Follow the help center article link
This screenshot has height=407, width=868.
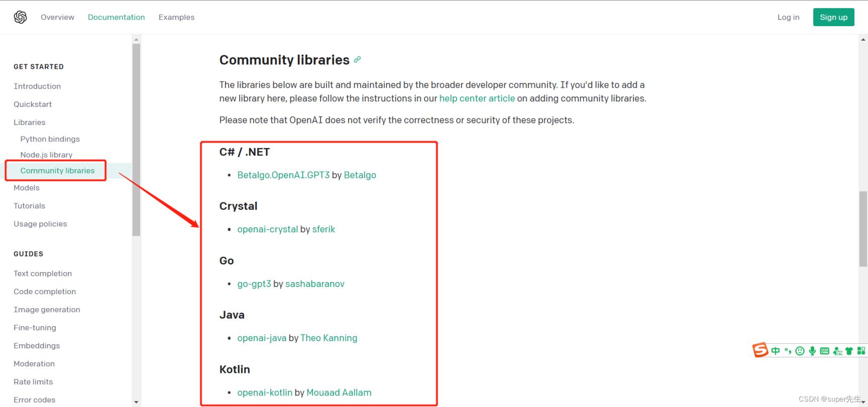tap(477, 98)
